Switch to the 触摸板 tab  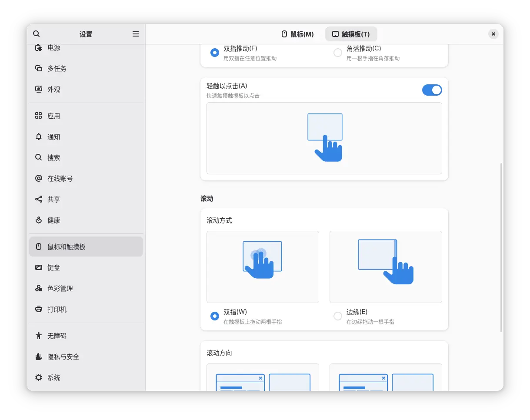click(351, 34)
